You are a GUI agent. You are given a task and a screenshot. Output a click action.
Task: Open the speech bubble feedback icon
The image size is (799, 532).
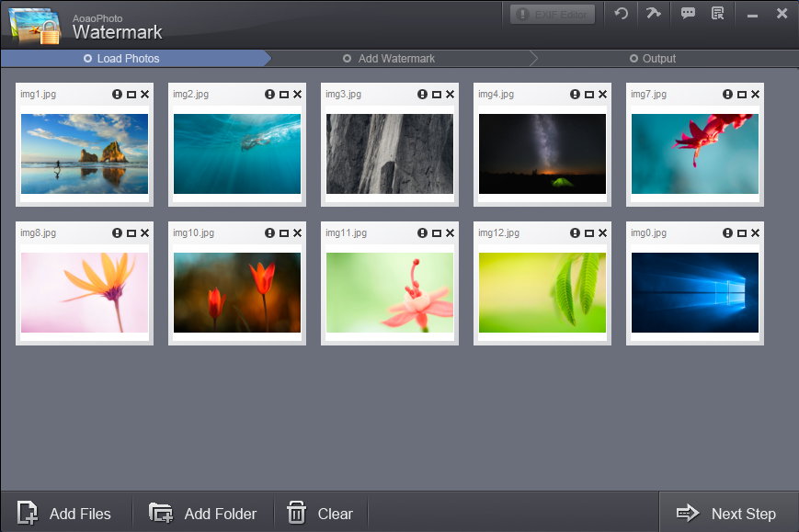tap(688, 14)
